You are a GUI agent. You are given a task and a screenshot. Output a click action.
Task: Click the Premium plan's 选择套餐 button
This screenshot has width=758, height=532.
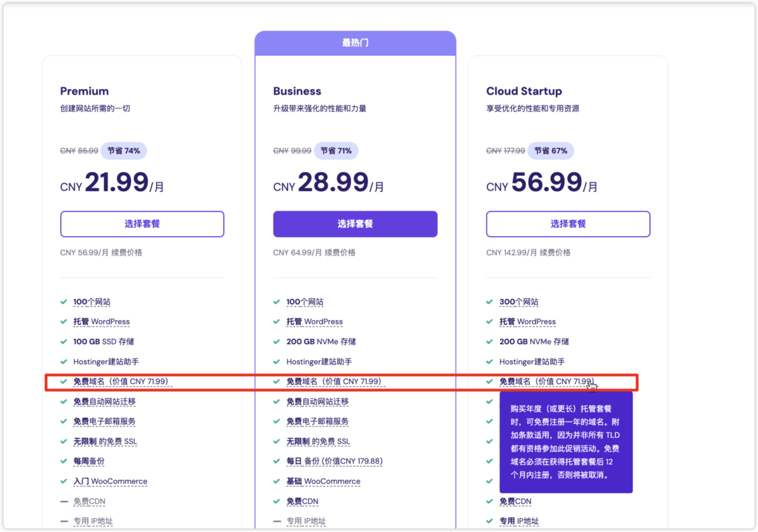[142, 224]
